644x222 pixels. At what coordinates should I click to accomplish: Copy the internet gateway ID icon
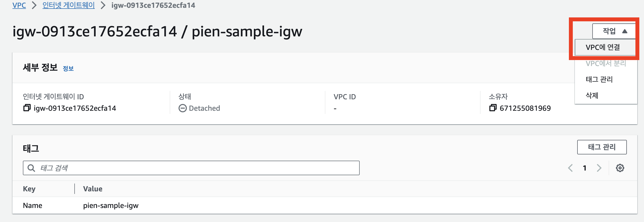point(27,108)
